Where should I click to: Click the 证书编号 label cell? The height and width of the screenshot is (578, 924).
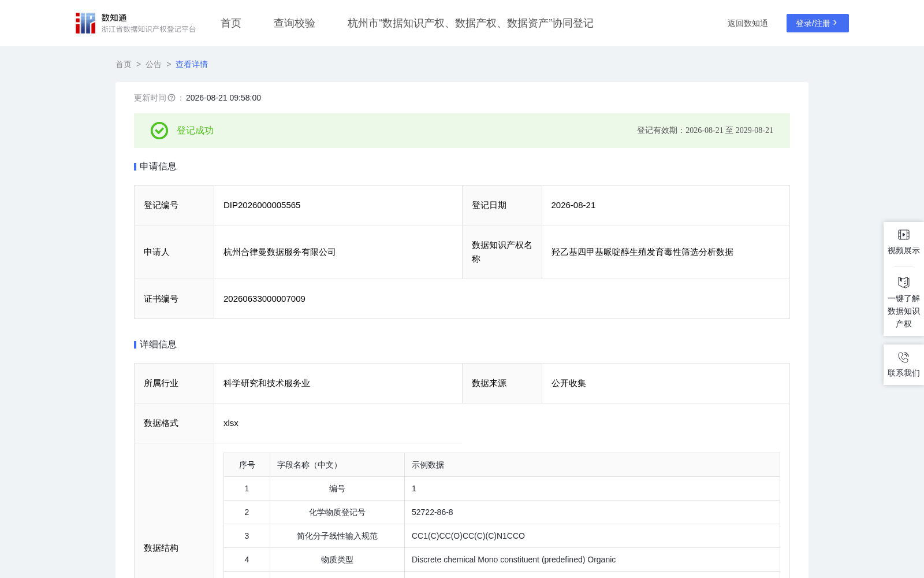174,299
